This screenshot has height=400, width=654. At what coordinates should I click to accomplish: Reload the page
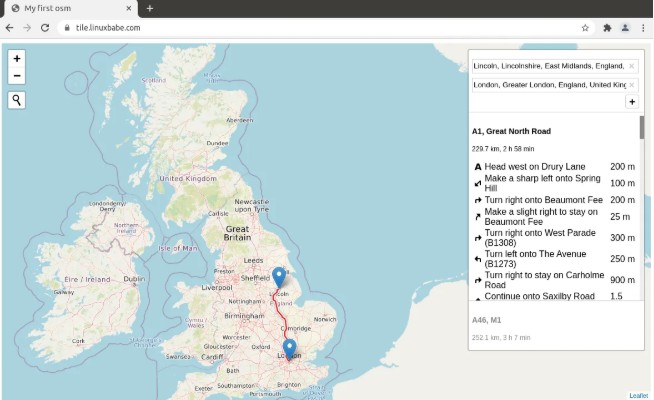coord(45,28)
